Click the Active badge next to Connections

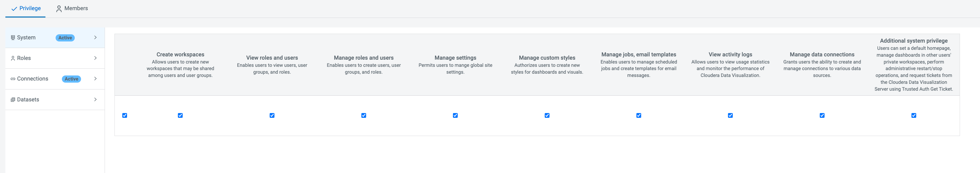[x=71, y=79]
